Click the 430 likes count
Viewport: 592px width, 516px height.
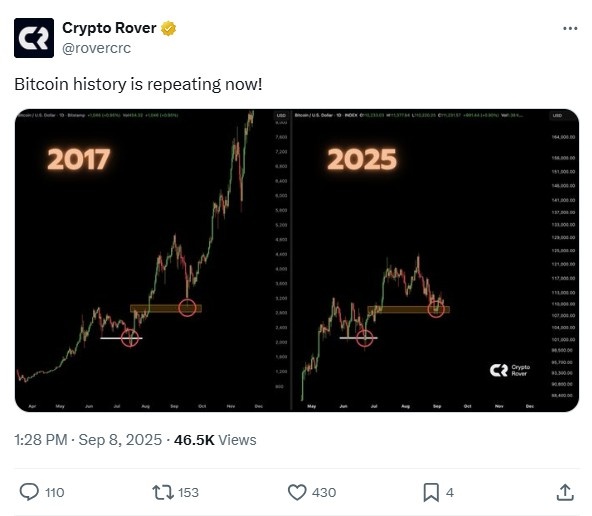[324, 493]
